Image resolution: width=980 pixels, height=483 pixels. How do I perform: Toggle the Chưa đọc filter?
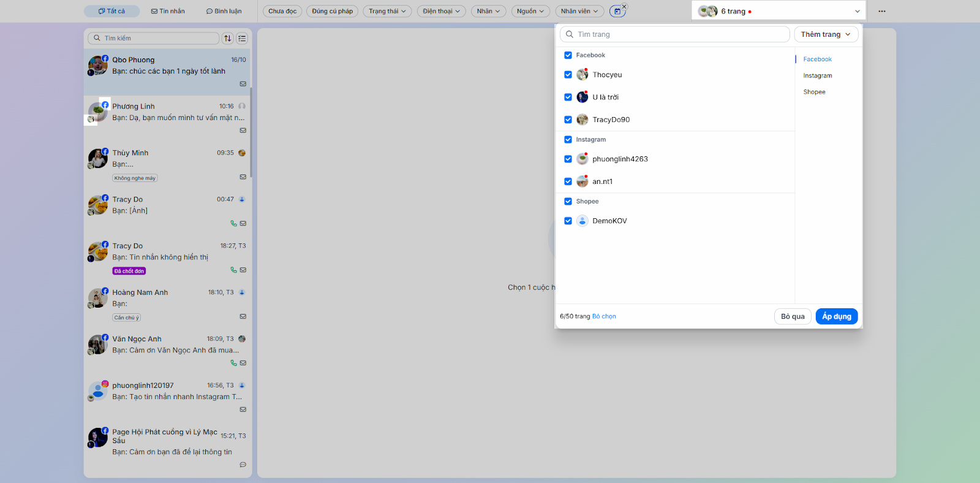[x=282, y=11]
